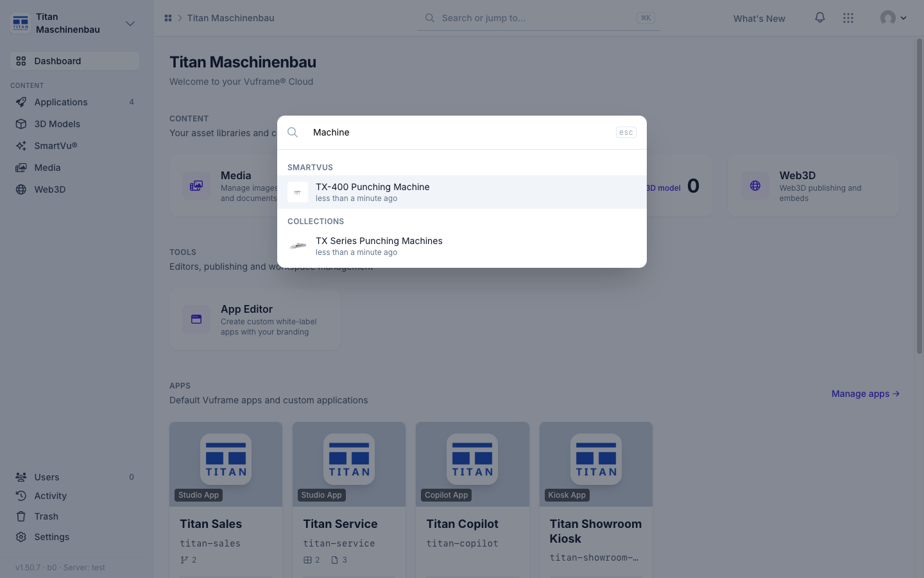Open the notifications bell
Image resolution: width=924 pixels, height=578 pixels.
(820, 18)
